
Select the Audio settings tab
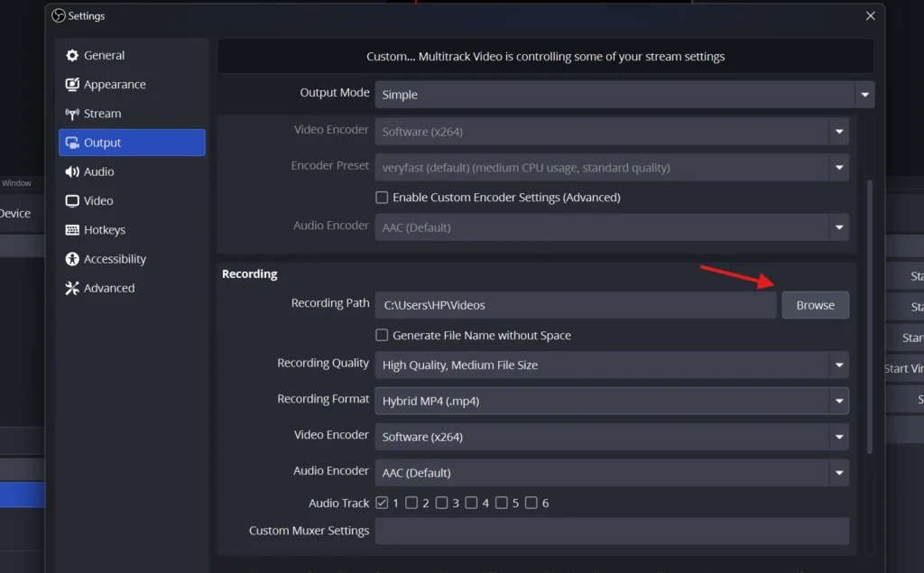click(x=132, y=171)
